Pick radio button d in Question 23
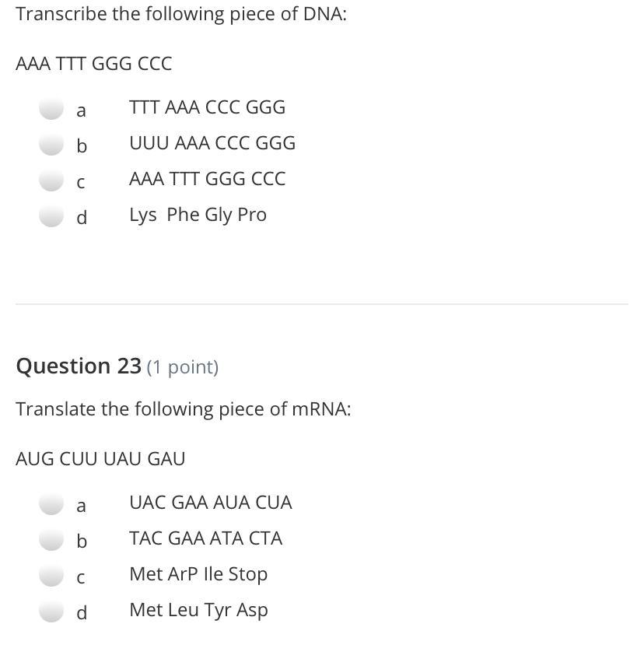 pos(51,612)
